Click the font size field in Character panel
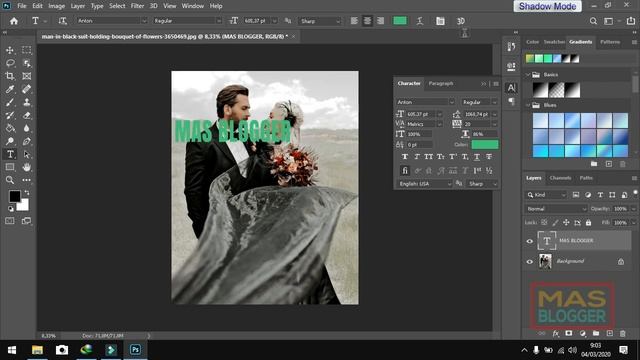This screenshot has width=640, height=360. point(421,114)
